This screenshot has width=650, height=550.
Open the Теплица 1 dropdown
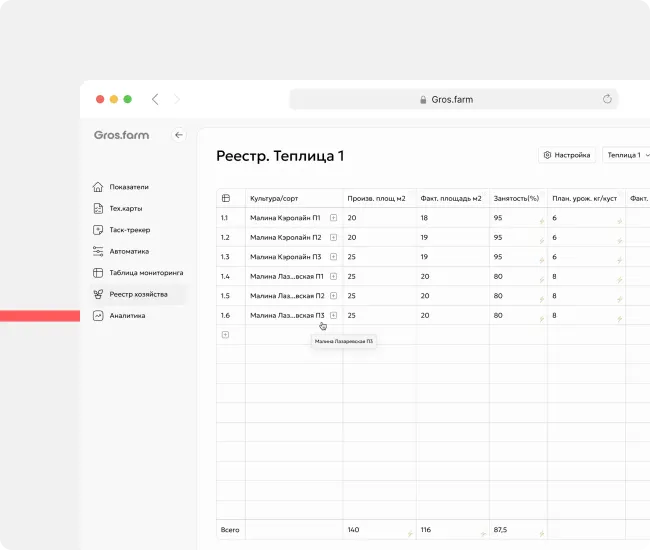click(628, 155)
